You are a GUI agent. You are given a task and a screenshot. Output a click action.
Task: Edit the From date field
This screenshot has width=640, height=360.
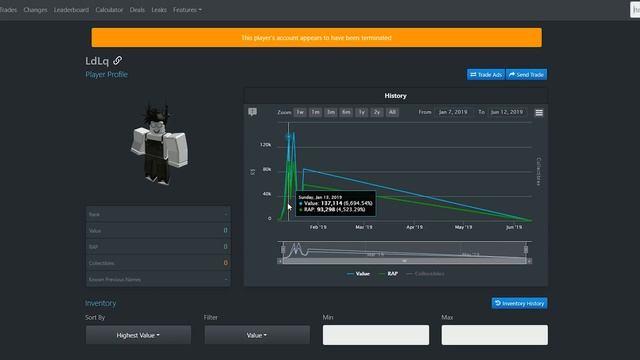click(453, 112)
